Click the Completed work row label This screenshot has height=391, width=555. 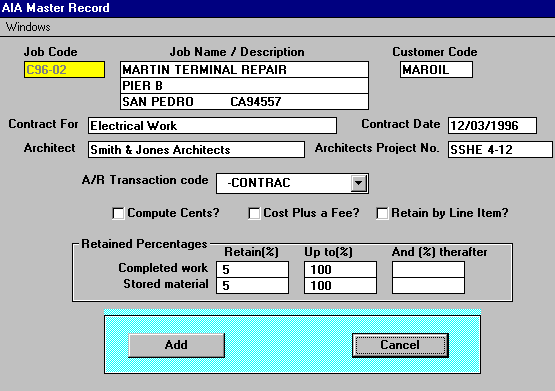click(x=163, y=268)
